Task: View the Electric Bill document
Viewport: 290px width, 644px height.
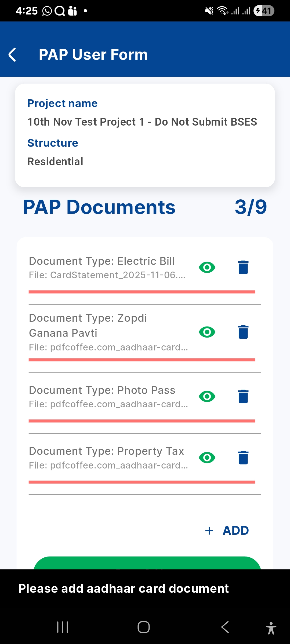Action: [x=207, y=267]
